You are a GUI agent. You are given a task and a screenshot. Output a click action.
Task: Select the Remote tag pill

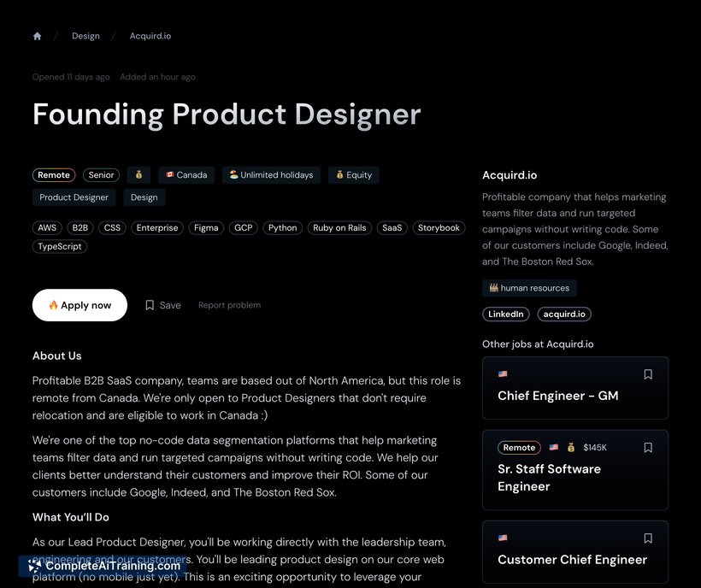click(54, 175)
